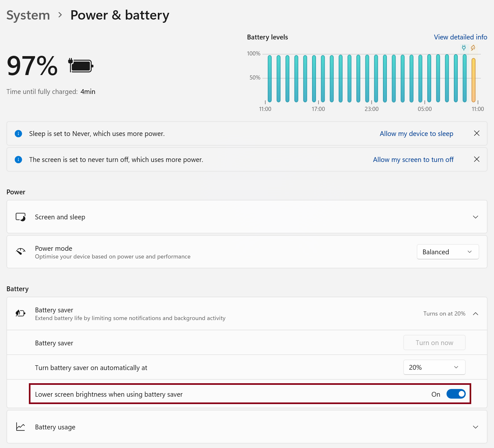Click the Screen and sleep monitor icon
This screenshot has height=448, width=494.
(21, 217)
